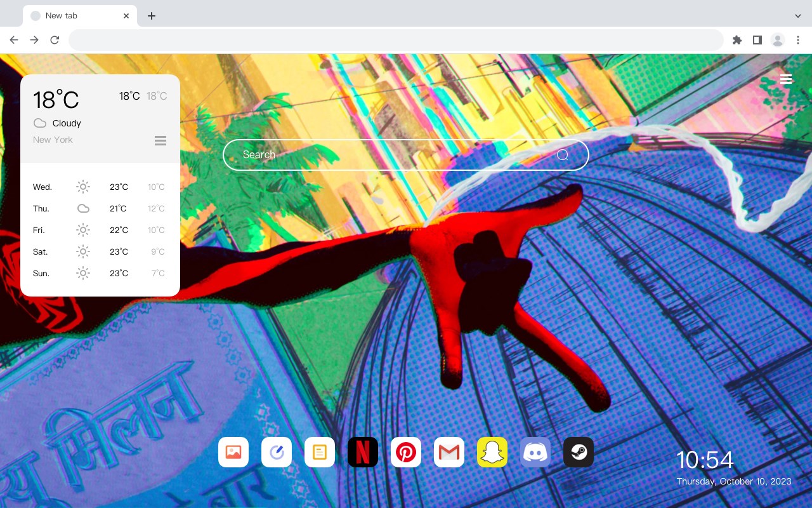The width and height of the screenshot is (812, 508).
Task: Click the browser back arrow
Action: pos(14,40)
